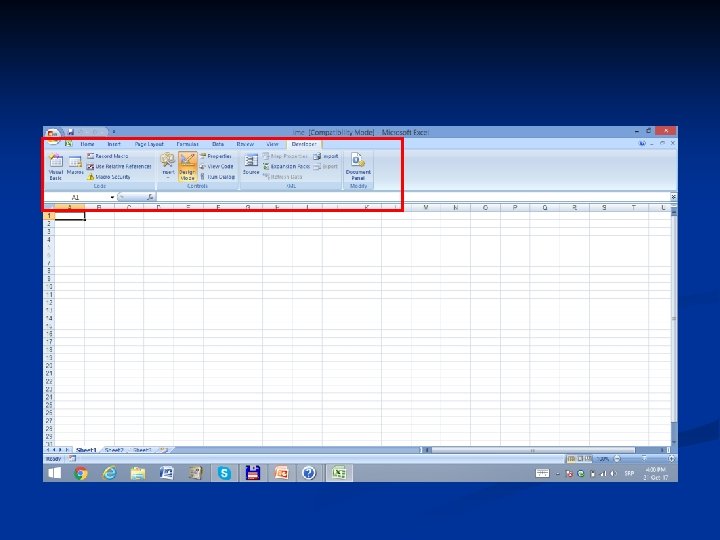The width and height of the screenshot is (720, 540).
Task: Expand the Name Box dropdown arrow
Action: (x=112, y=197)
